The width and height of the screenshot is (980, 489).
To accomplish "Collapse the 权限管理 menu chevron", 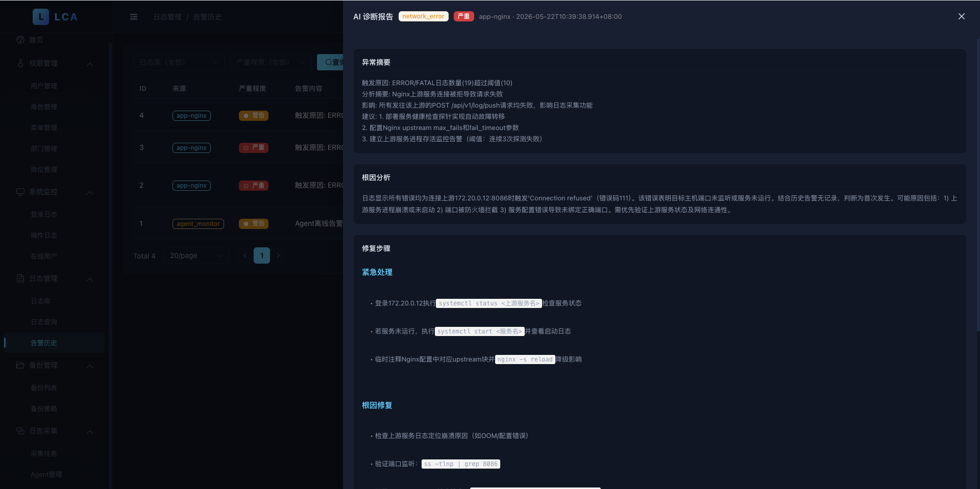I will click(90, 64).
